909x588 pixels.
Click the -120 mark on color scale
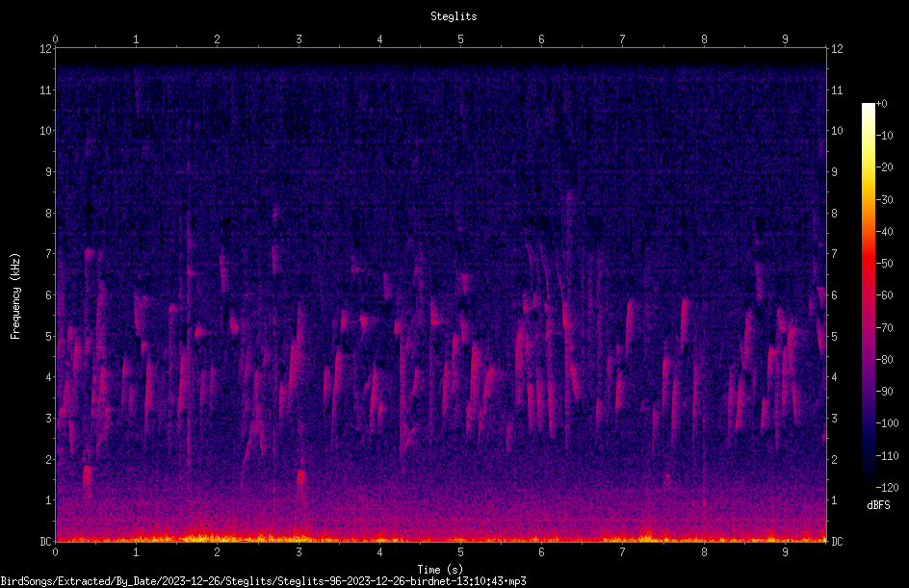coord(887,487)
